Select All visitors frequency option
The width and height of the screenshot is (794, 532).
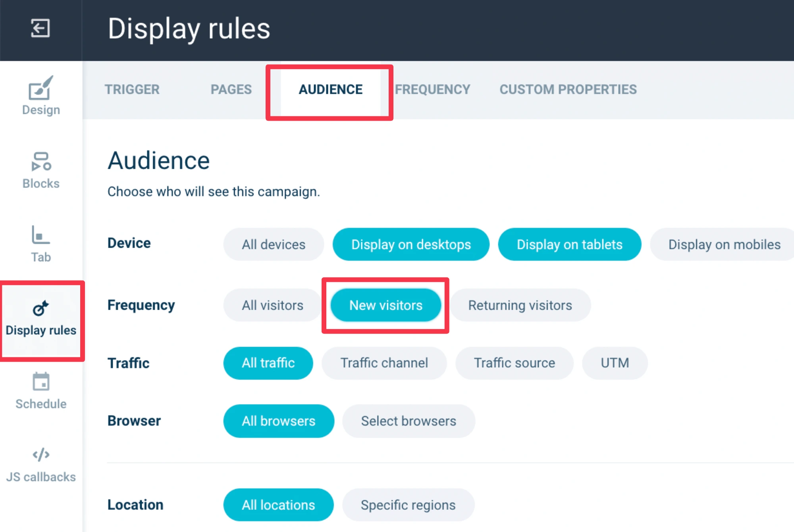272,305
